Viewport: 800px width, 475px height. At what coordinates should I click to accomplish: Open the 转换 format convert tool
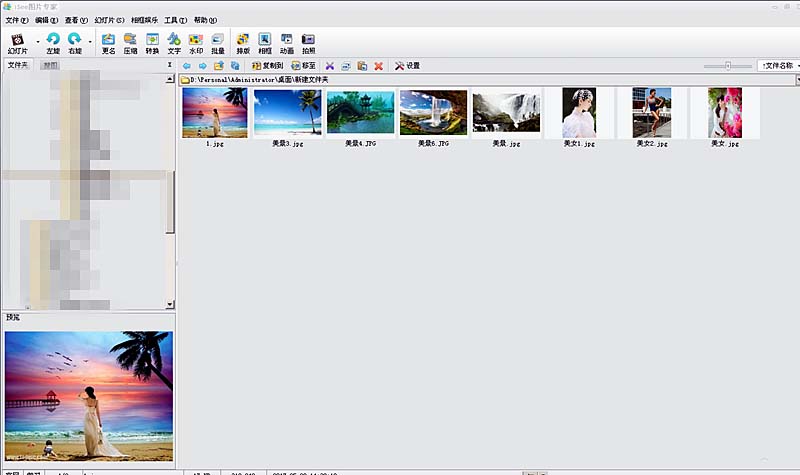coord(152,43)
